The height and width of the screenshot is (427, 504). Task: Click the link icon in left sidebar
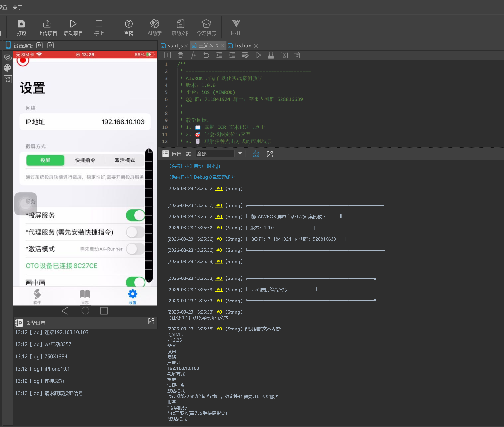pyautogui.click(x=8, y=58)
